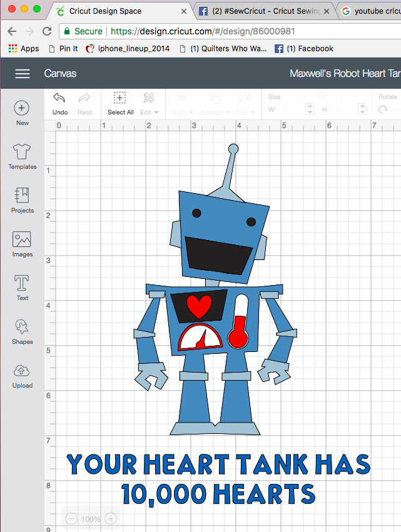Click the Width stepper arrows
Image resolution: width=401 pixels, height=532 pixels.
pyautogui.click(x=310, y=109)
